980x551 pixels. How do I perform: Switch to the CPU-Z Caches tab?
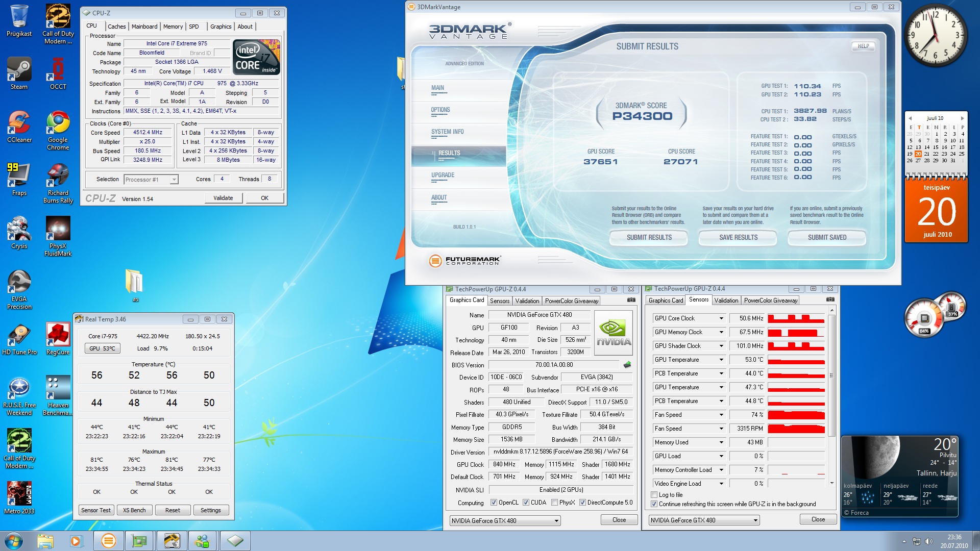click(116, 27)
